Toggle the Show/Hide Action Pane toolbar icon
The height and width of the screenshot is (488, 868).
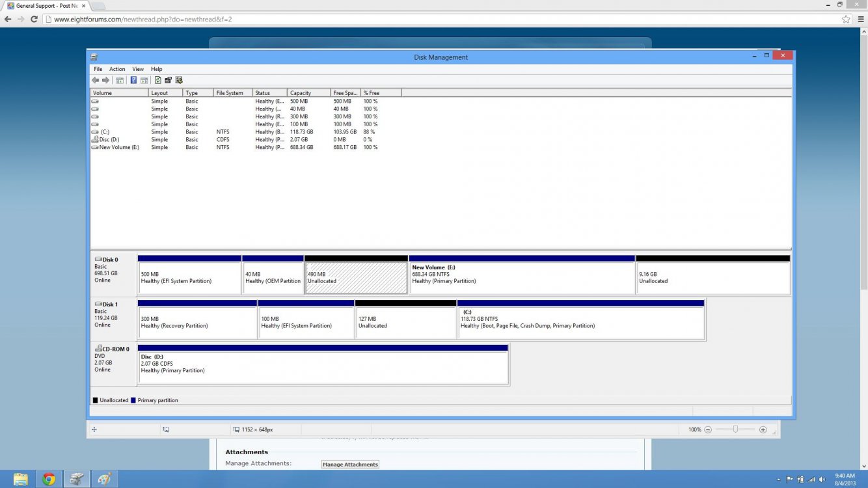coord(144,80)
